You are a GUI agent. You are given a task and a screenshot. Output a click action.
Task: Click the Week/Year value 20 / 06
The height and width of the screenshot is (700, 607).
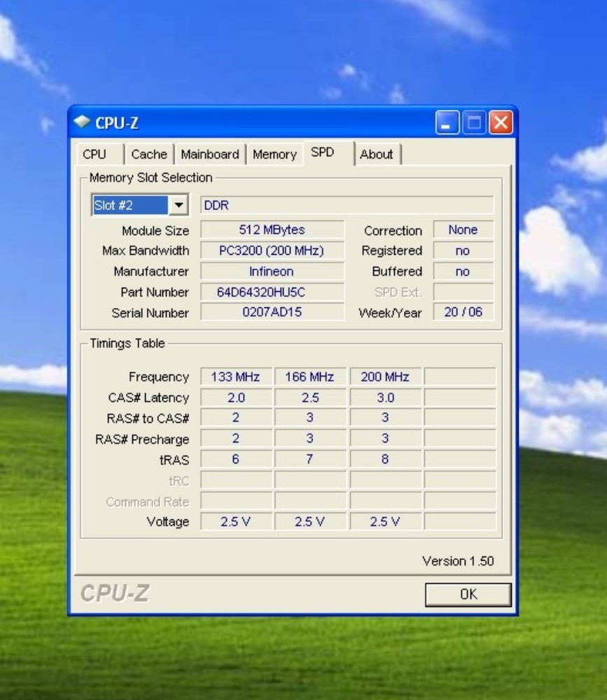[x=463, y=312]
